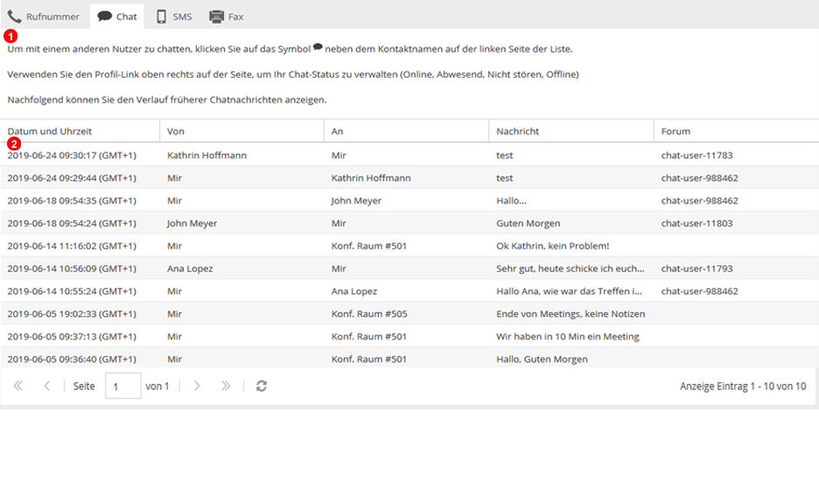Sort by the Nachricht column header
The image size is (819, 504).
pos(517,131)
